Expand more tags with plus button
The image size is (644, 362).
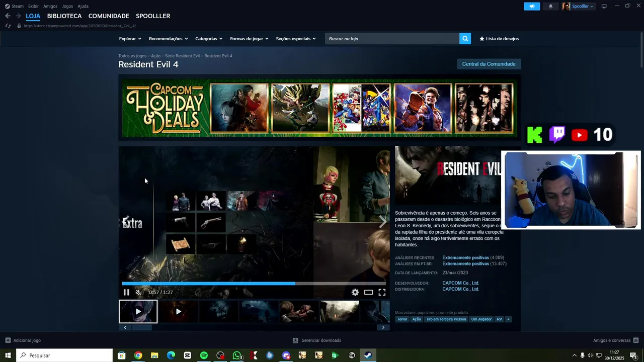tap(508, 319)
